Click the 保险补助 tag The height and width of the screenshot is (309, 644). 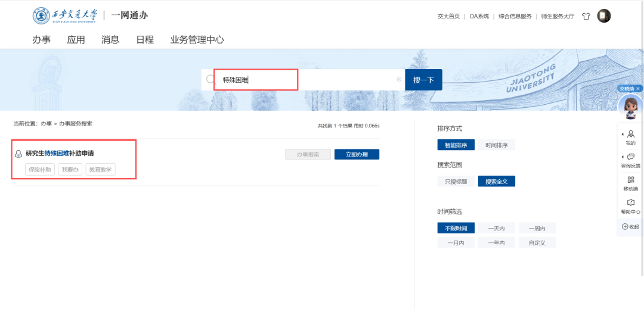coord(40,169)
